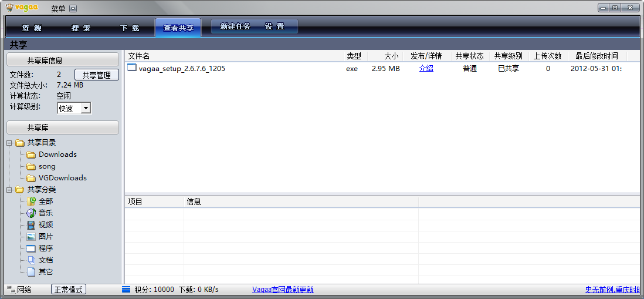644x299 pixels.
Task: Sort by 类型 column header
Action: pyautogui.click(x=355, y=56)
